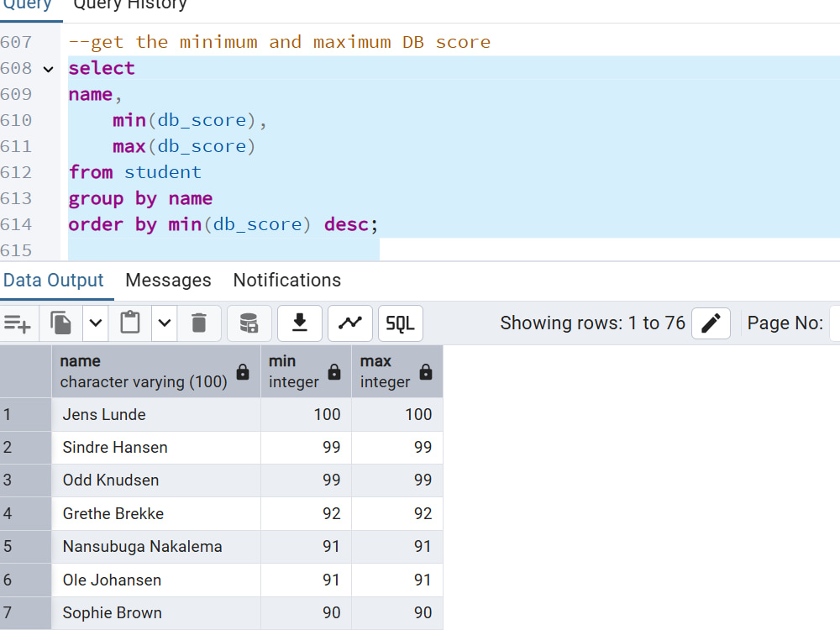Click the 'select' keyword on line 608
This screenshot has width=840, height=630.
[x=102, y=68]
